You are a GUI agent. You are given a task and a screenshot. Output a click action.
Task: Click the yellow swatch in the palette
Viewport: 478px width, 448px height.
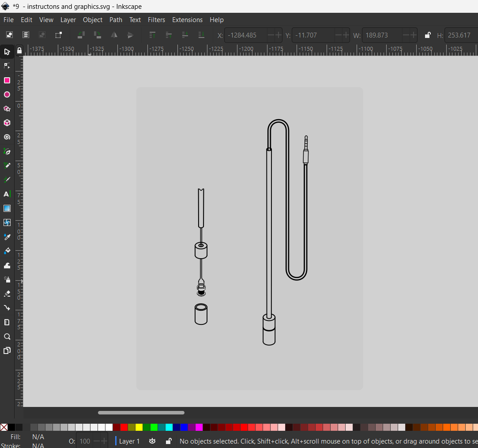click(x=139, y=427)
